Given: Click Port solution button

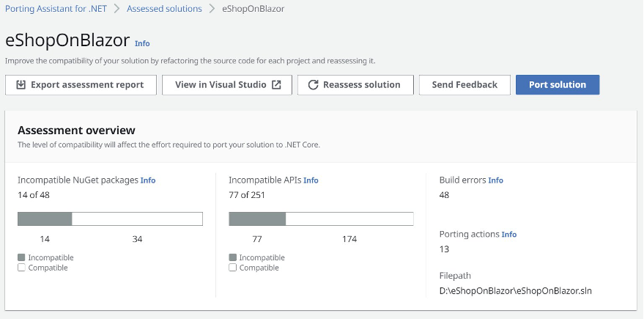Looking at the screenshot, I should pyautogui.click(x=558, y=84).
